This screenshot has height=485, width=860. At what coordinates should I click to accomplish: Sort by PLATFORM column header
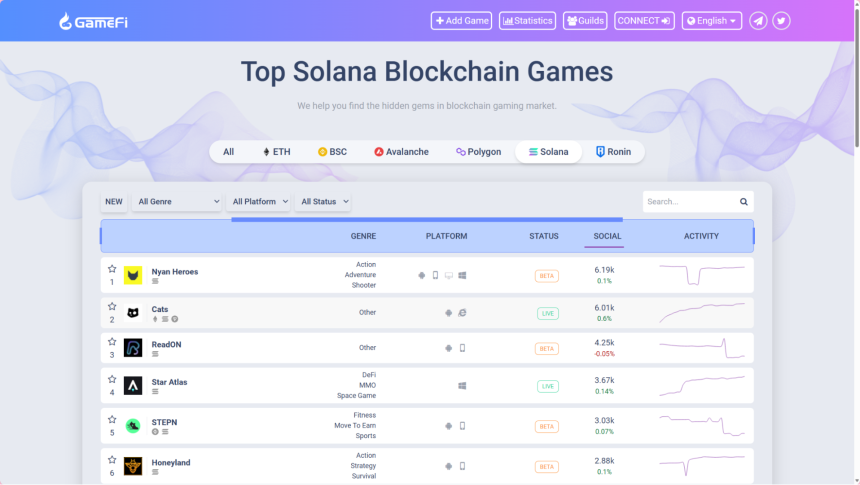pyautogui.click(x=446, y=236)
